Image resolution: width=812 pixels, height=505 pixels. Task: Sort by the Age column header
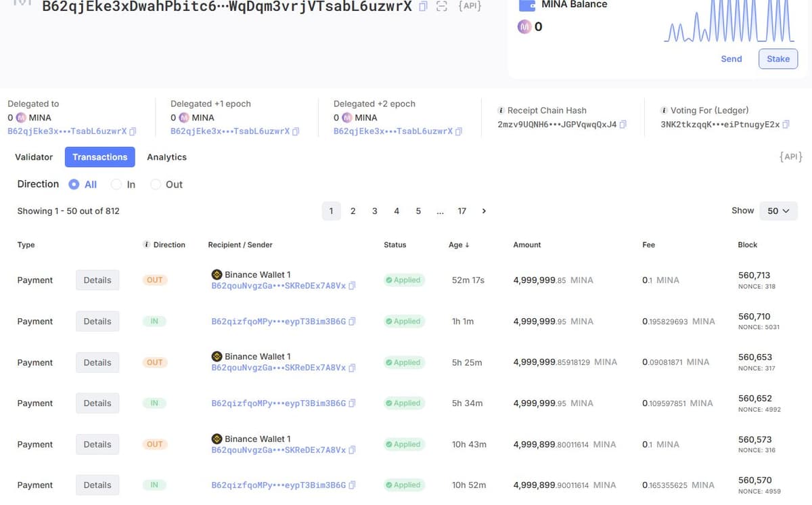tap(459, 244)
